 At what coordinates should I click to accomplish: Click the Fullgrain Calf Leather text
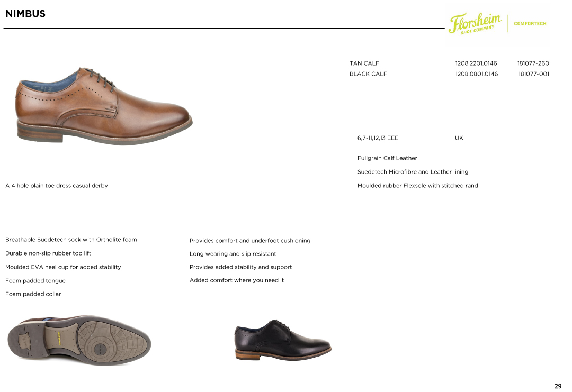click(387, 158)
